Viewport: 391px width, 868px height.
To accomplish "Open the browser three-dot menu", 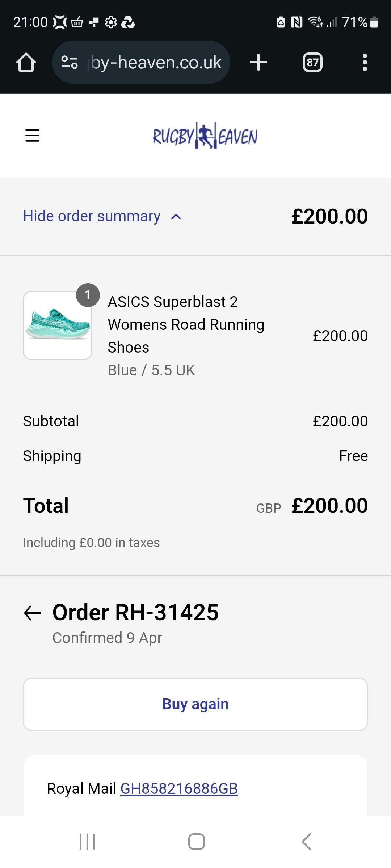I will click(365, 63).
